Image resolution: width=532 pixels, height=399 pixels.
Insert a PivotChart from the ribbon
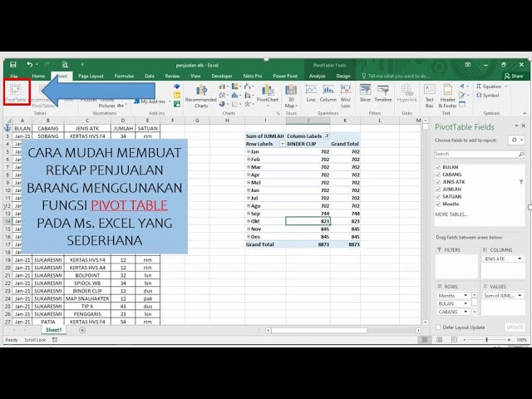coord(268,94)
